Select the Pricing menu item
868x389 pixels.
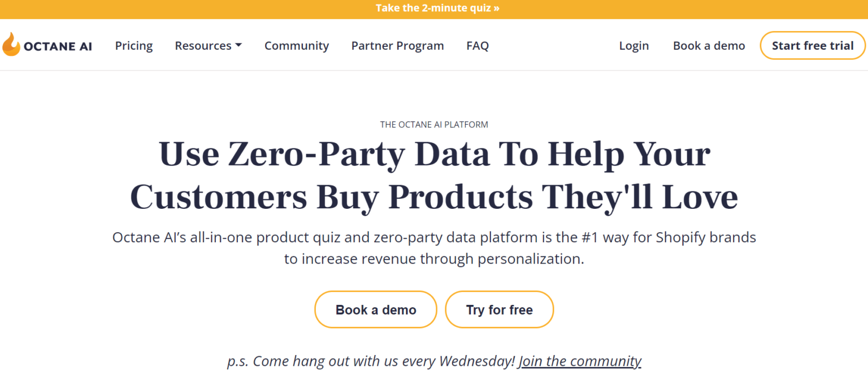133,45
